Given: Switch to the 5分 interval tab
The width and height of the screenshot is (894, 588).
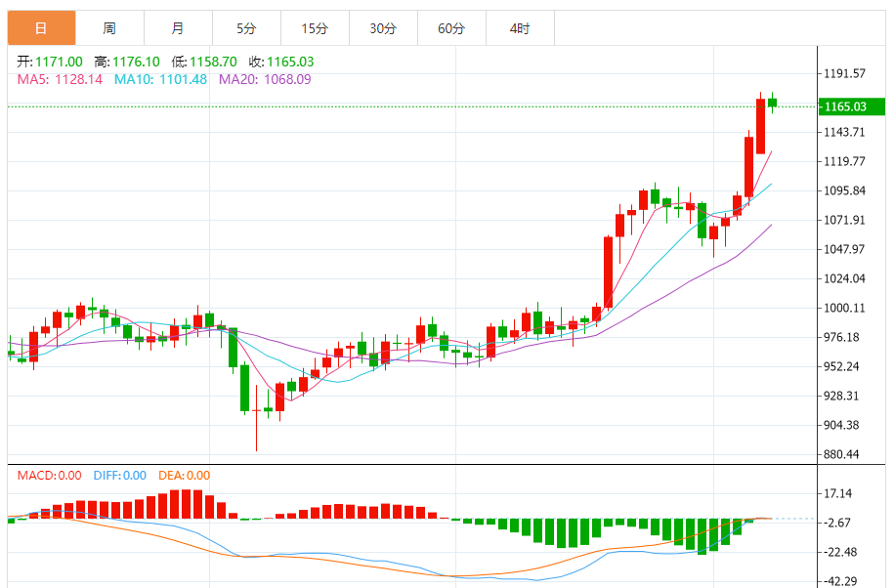Looking at the screenshot, I should (x=246, y=28).
